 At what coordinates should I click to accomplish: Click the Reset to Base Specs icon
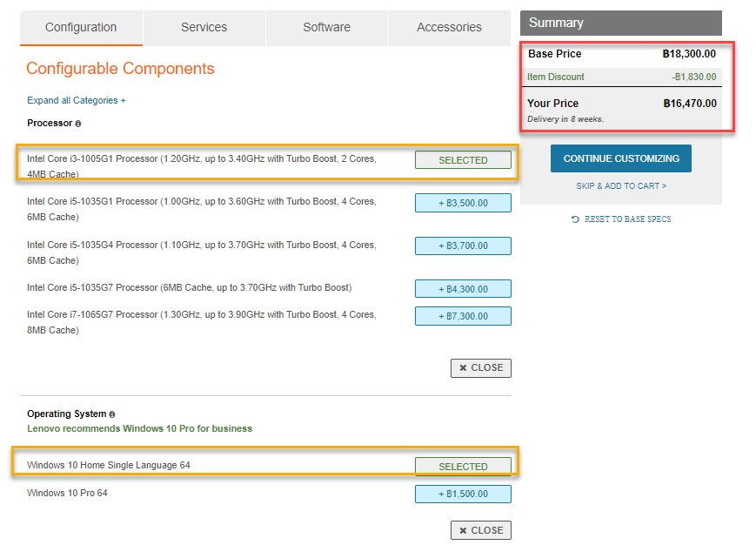[x=575, y=219]
